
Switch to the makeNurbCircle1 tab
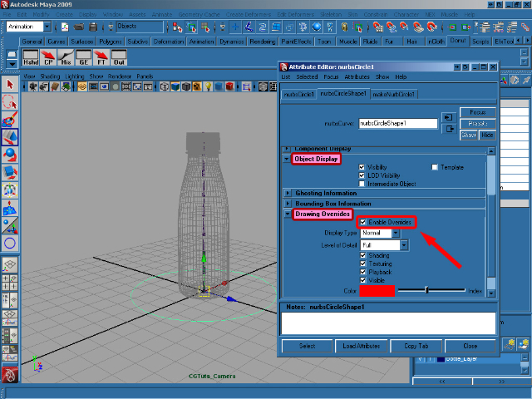coord(394,94)
